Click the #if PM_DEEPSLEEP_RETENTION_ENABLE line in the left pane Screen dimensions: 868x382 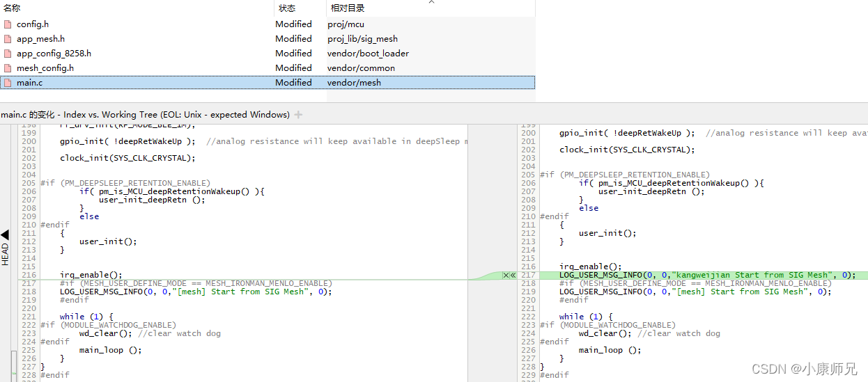(x=125, y=184)
